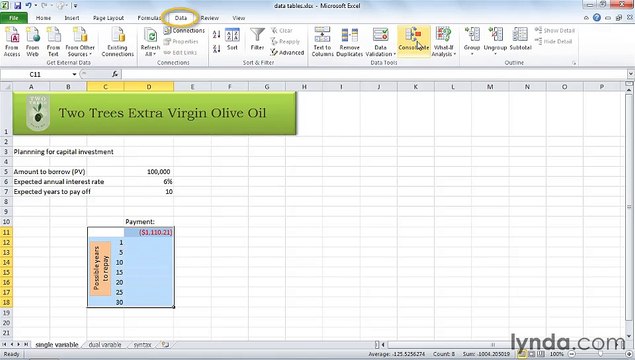The image size is (635, 360).
Task: Click the From Text import icon
Action: [x=53, y=41]
